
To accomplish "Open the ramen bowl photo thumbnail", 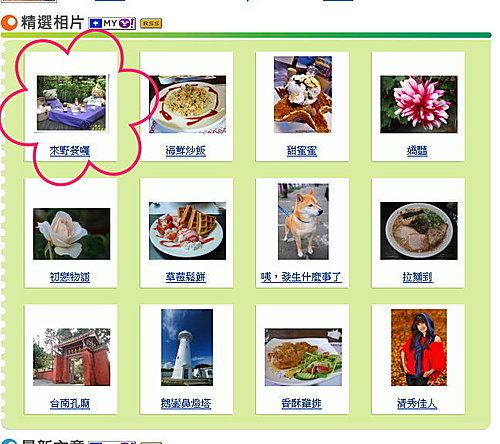I will click(x=419, y=231).
